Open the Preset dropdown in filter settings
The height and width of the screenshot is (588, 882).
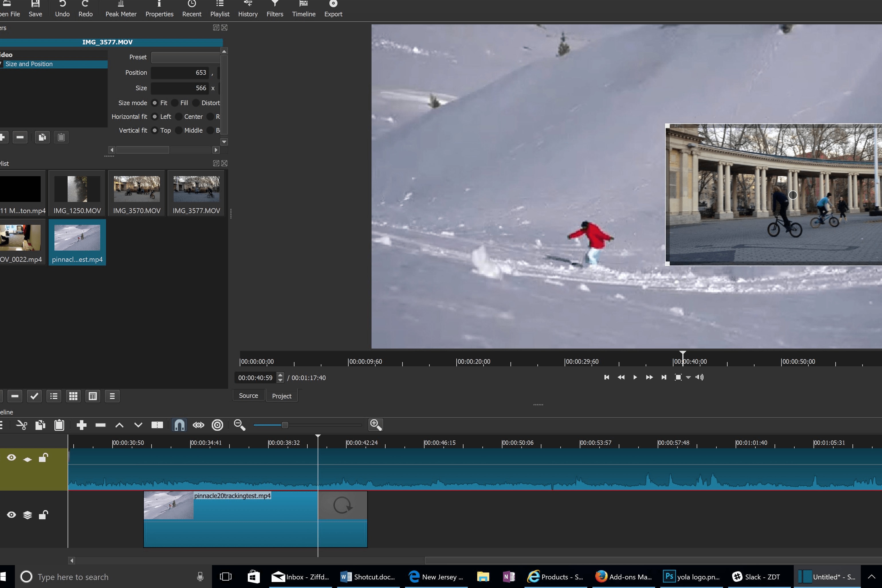tap(186, 57)
